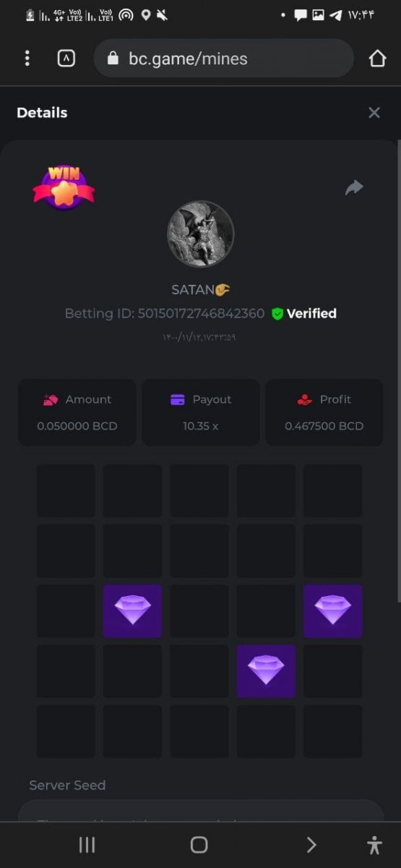Tap the accessibility figure icon
This screenshot has height=868, width=401.
374,844
